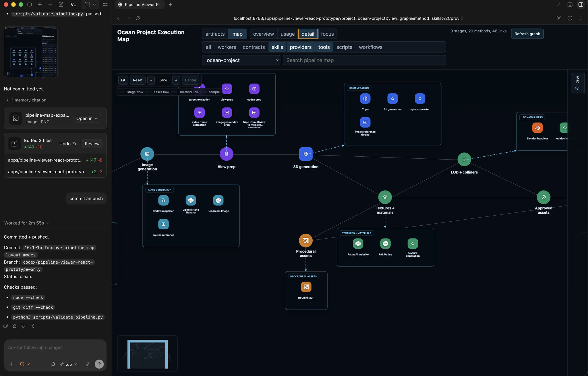Click the Codex ImageGen method icon
588x376 pixels.
pyautogui.click(x=163, y=200)
